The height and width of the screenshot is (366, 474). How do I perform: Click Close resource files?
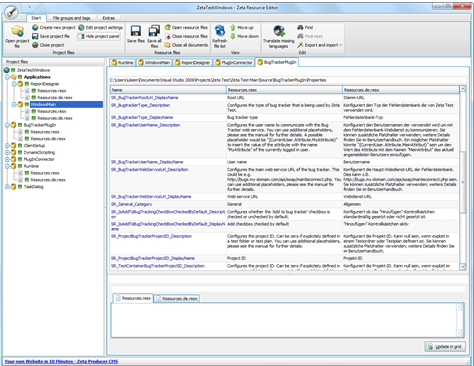[x=186, y=36]
